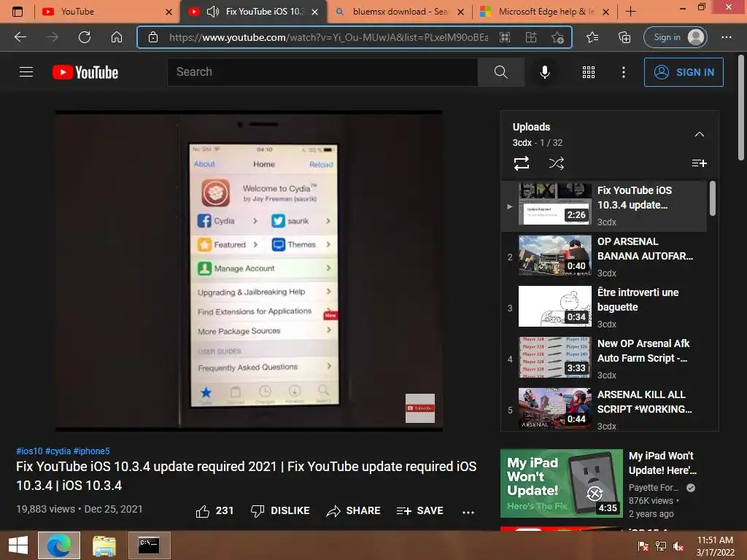Screen dimensions: 747x560
Task: Click the YouTube SIGN IN button
Action: 684,72
